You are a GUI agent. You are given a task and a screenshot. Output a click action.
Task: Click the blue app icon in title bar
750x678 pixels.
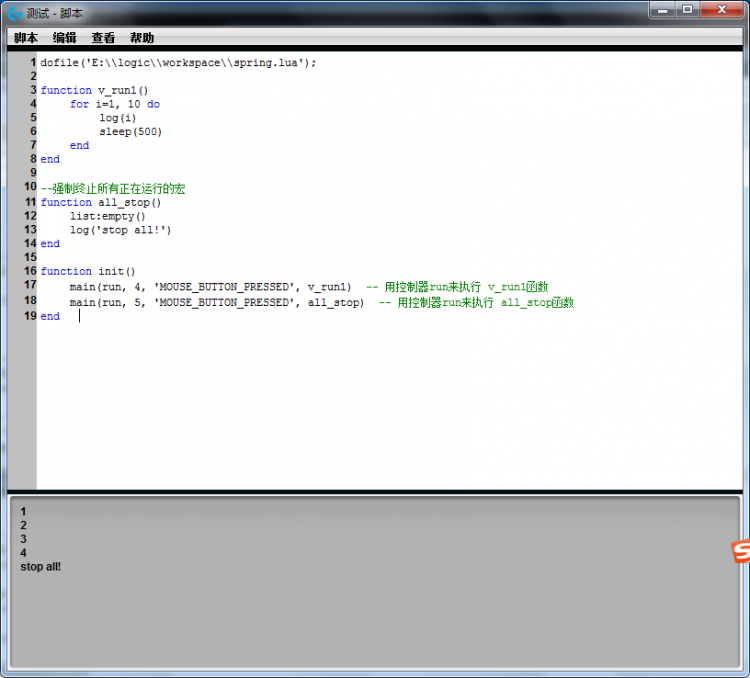[x=14, y=13]
